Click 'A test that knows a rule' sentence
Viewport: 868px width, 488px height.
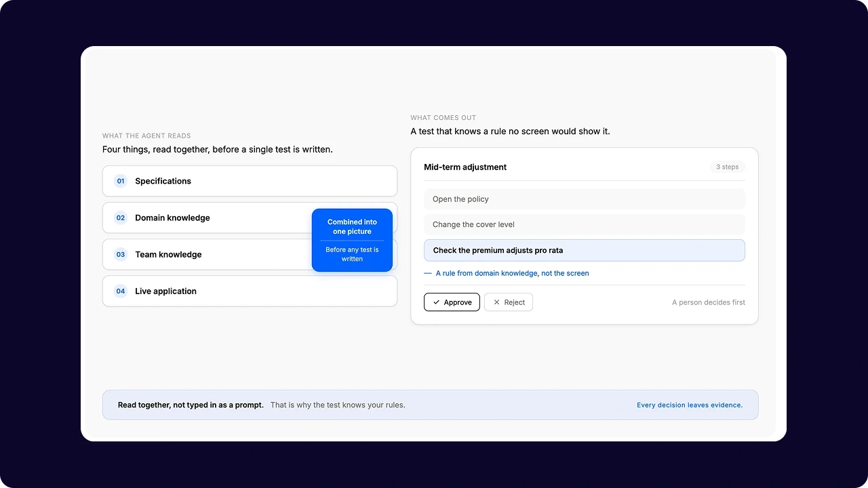pos(510,131)
